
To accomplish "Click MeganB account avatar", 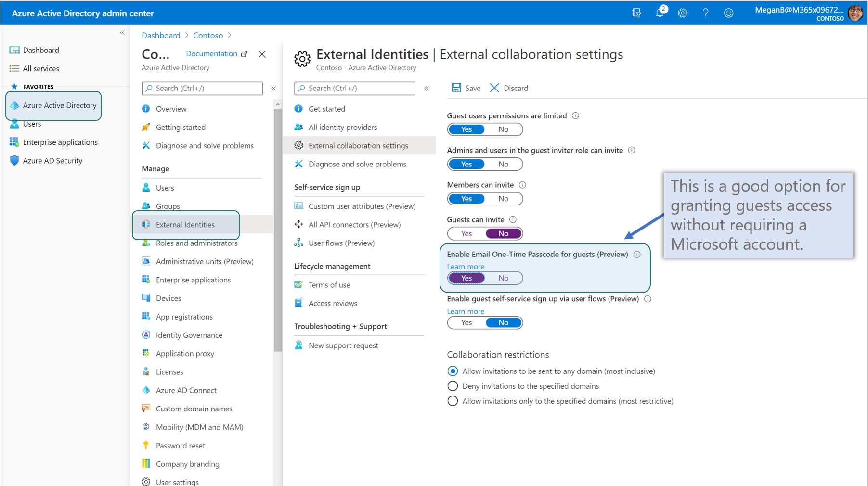I will [x=855, y=13].
